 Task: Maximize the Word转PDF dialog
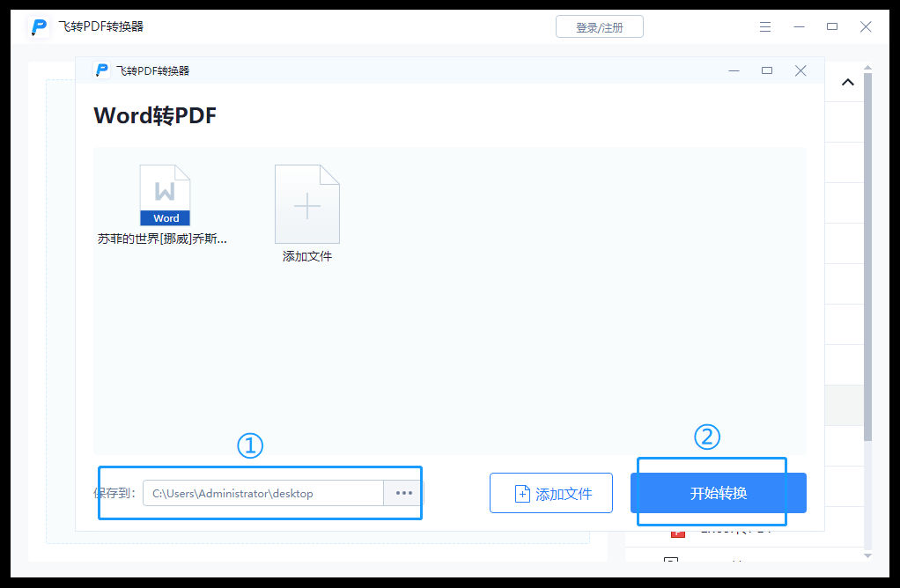[x=767, y=70]
